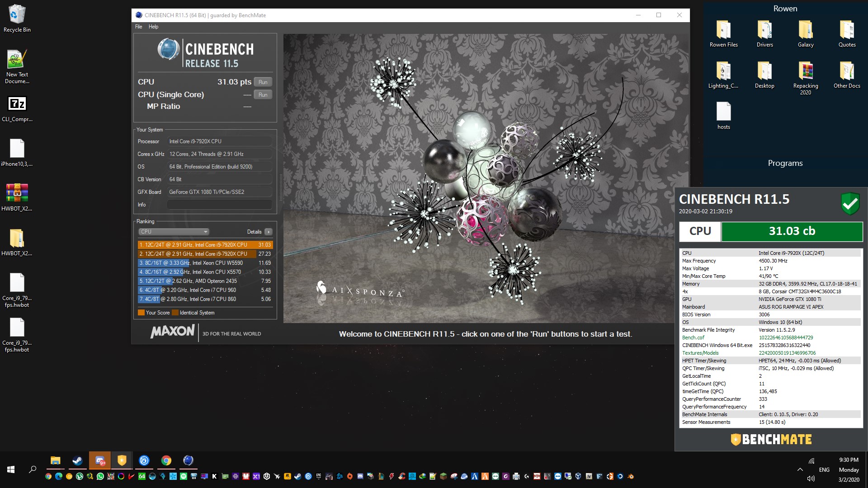This screenshot has width=868, height=488.
Task: Select Core i7 CPU 960 ranking row
Action: pos(205,290)
